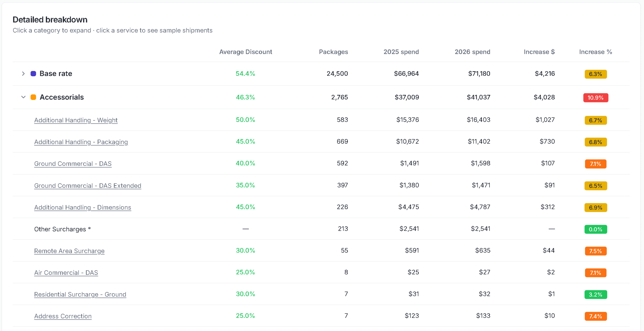The width and height of the screenshot is (644, 331).
Task: Click the green 0.0% increase badge
Action: click(x=595, y=229)
